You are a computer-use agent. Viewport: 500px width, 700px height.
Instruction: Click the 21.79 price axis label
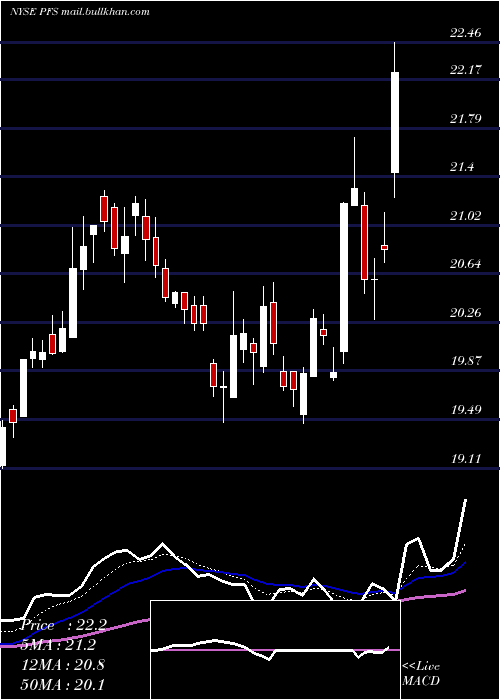[466, 119]
